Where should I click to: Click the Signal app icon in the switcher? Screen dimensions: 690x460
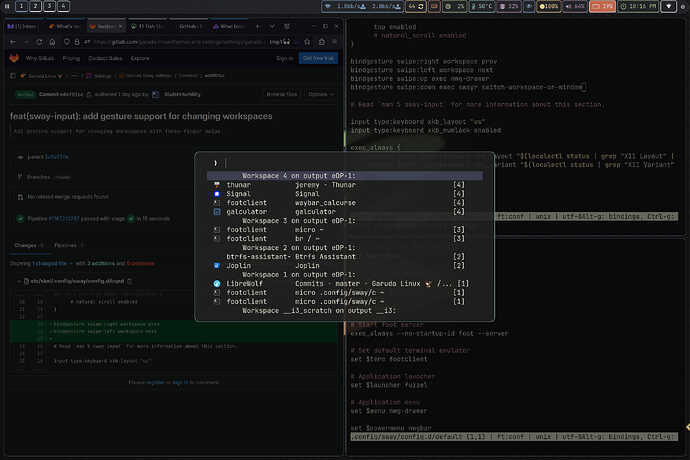[217, 194]
